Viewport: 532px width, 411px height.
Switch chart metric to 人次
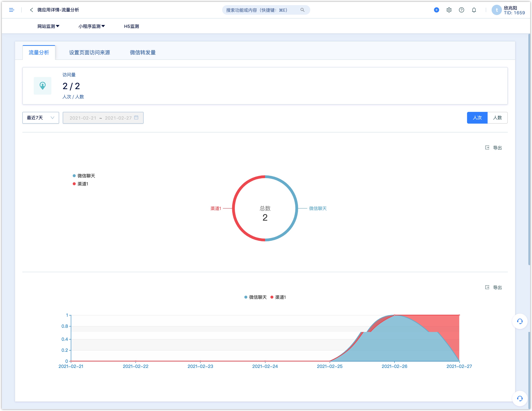(477, 118)
